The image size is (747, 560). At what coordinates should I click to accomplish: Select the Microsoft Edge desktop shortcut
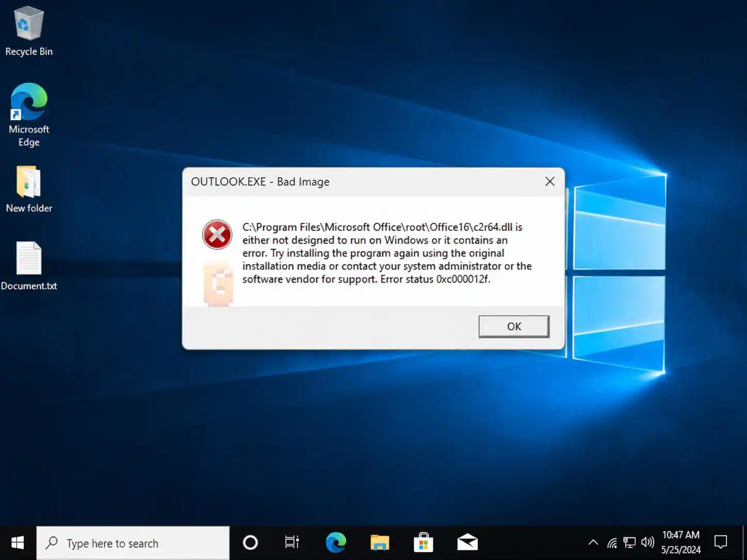click(29, 115)
